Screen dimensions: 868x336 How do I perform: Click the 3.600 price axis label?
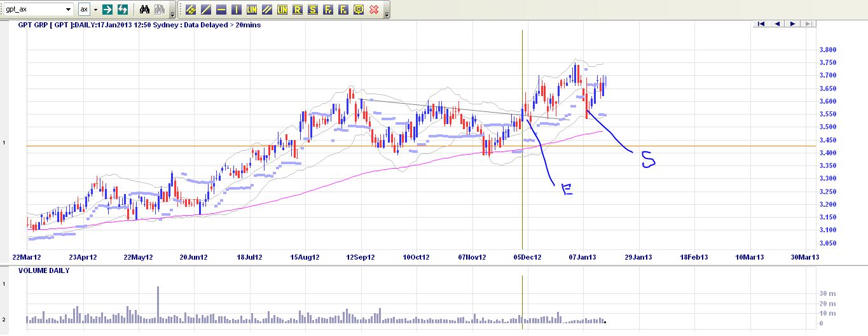coord(828,101)
